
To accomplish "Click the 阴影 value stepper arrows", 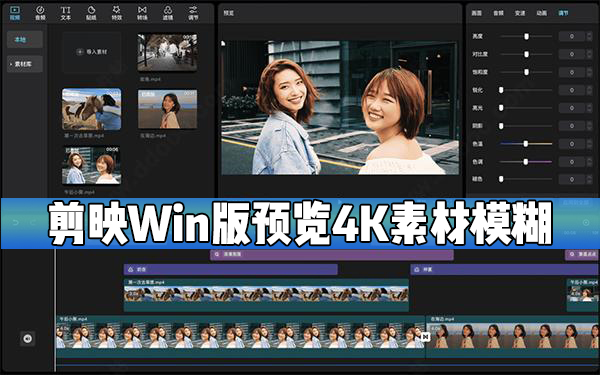I will [589, 126].
